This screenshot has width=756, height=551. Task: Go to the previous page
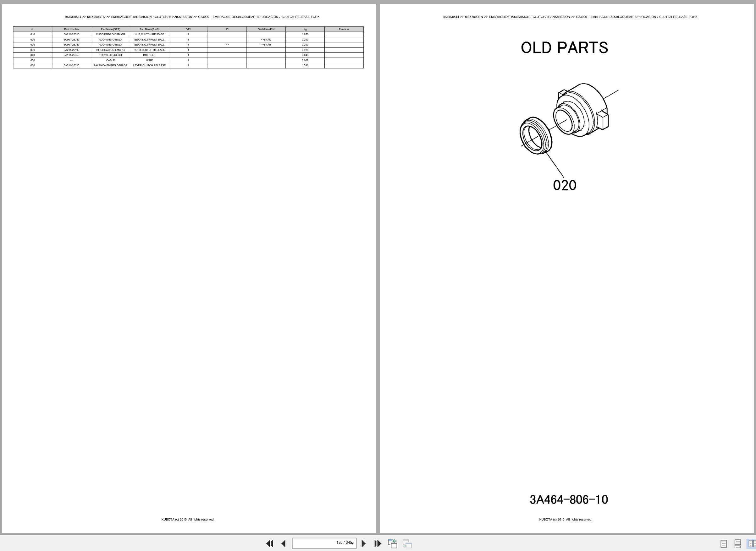click(x=283, y=543)
